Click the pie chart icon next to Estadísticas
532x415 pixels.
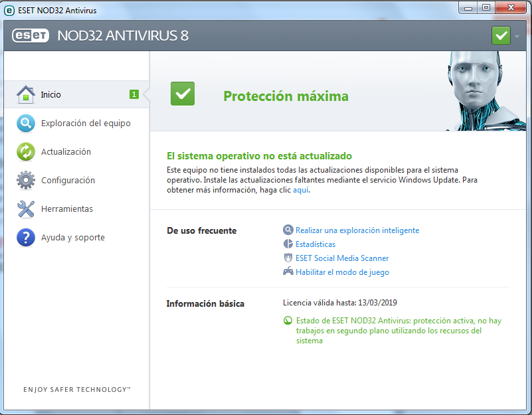pyautogui.click(x=288, y=244)
